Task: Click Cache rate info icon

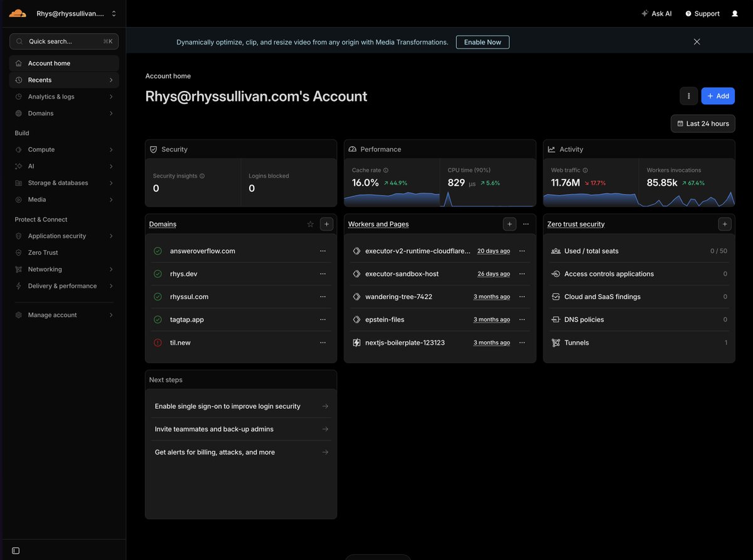Action: tap(386, 171)
